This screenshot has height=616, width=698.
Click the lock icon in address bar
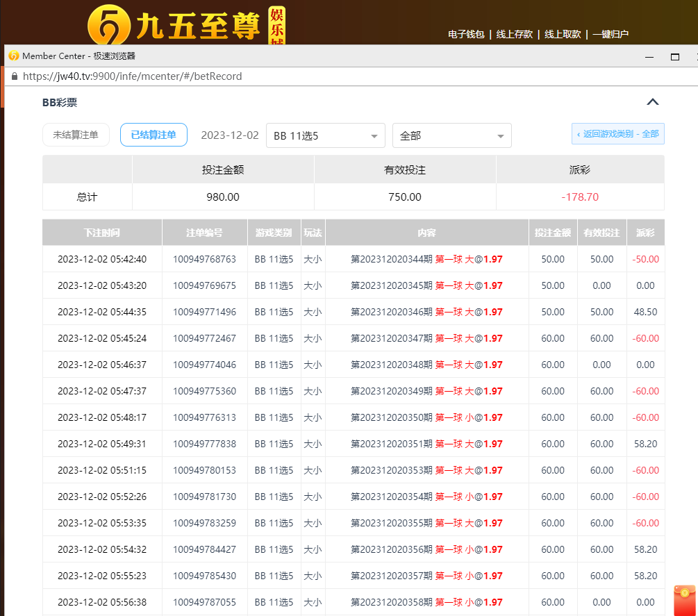click(x=14, y=76)
